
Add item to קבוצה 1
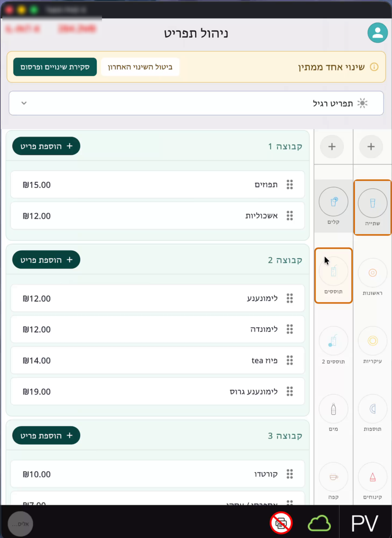(x=46, y=146)
